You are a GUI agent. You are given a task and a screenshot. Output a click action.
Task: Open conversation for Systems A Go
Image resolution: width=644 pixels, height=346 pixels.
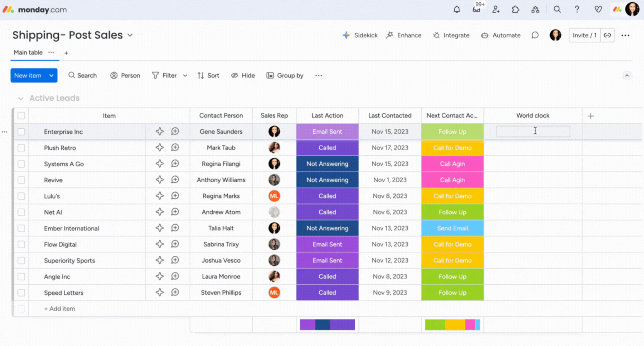point(175,164)
